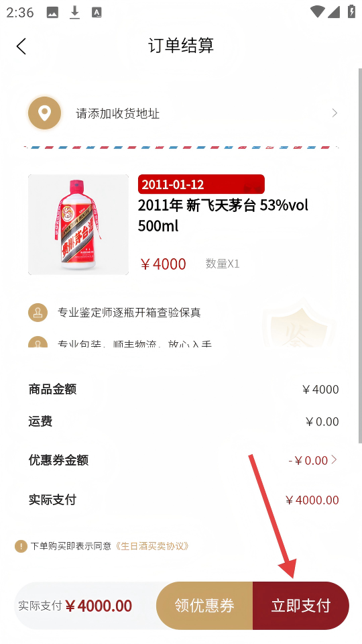Tap the appraiser stamp icon
Screen dimensions: 362x644
click(x=38, y=313)
